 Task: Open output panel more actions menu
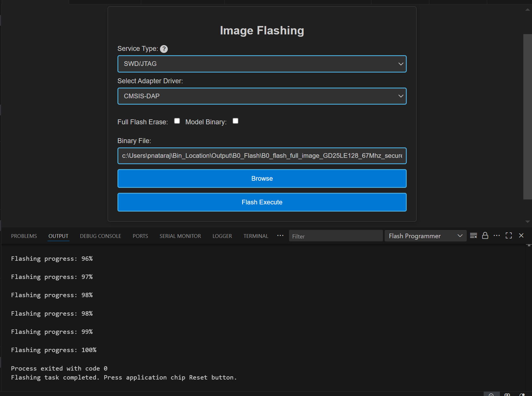click(x=497, y=236)
